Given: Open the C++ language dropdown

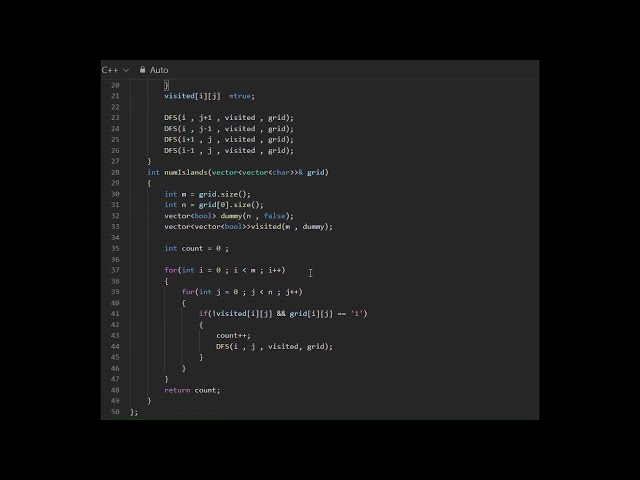Looking at the screenshot, I should click(115, 70).
